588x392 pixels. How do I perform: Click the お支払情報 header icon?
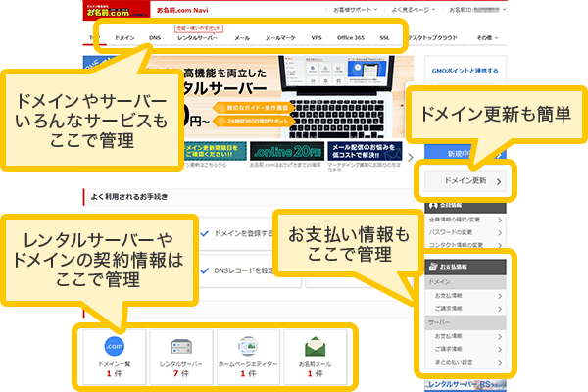coord(433,267)
